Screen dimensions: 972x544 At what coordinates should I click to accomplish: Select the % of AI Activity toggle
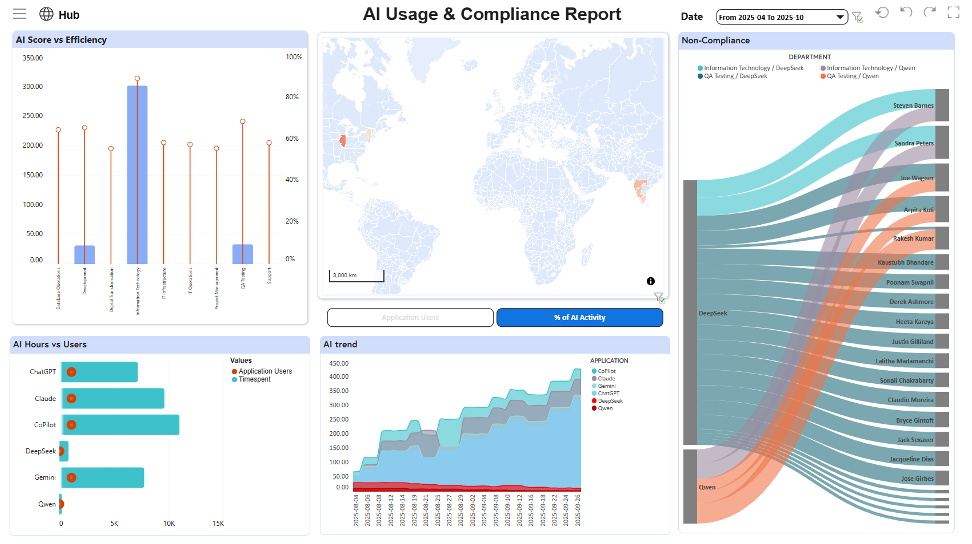point(579,317)
